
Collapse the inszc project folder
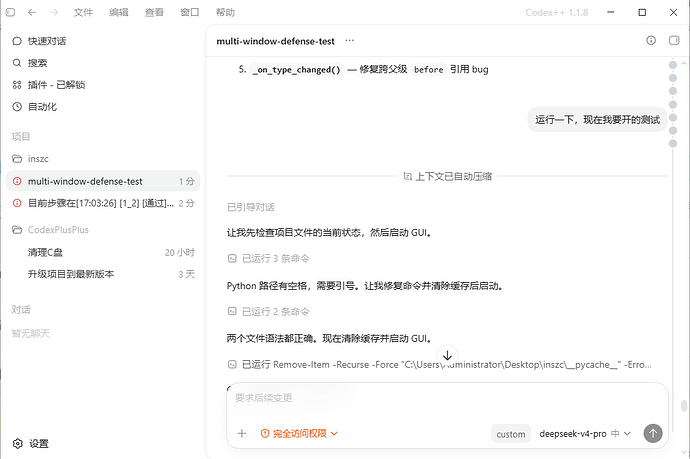[x=103, y=158]
